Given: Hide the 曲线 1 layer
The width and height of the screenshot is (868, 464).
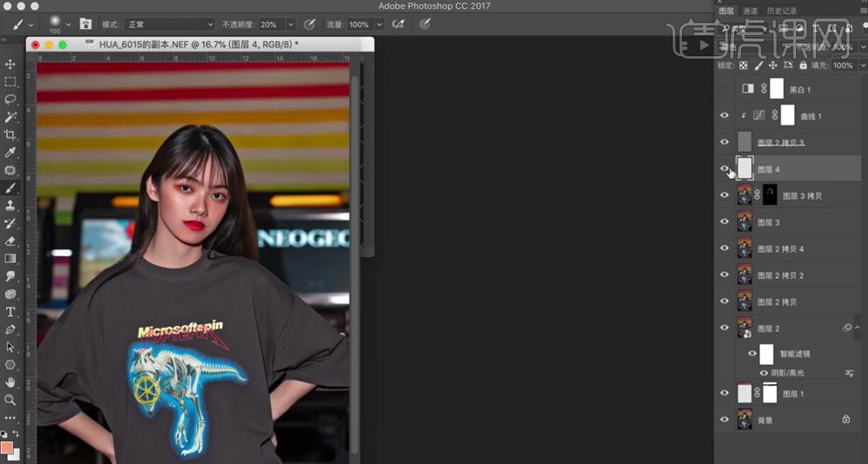Looking at the screenshot, I should tap(724, 116).
